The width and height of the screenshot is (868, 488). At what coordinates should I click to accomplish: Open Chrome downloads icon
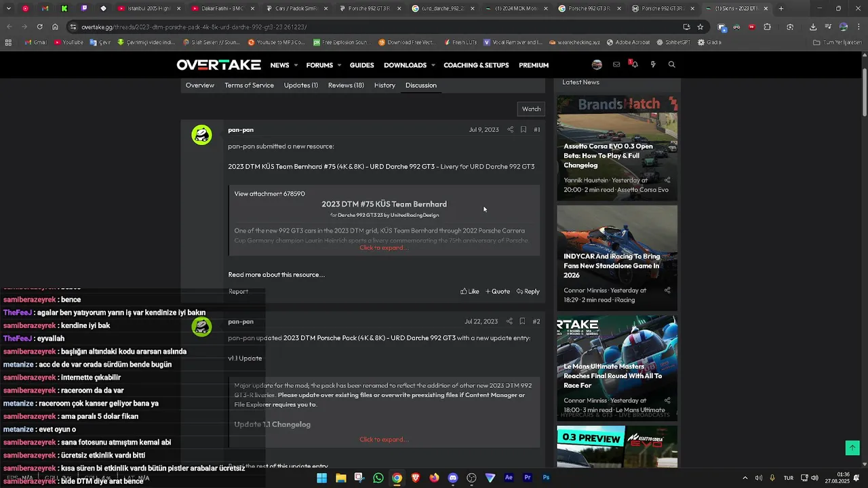[x=813, y=26]
